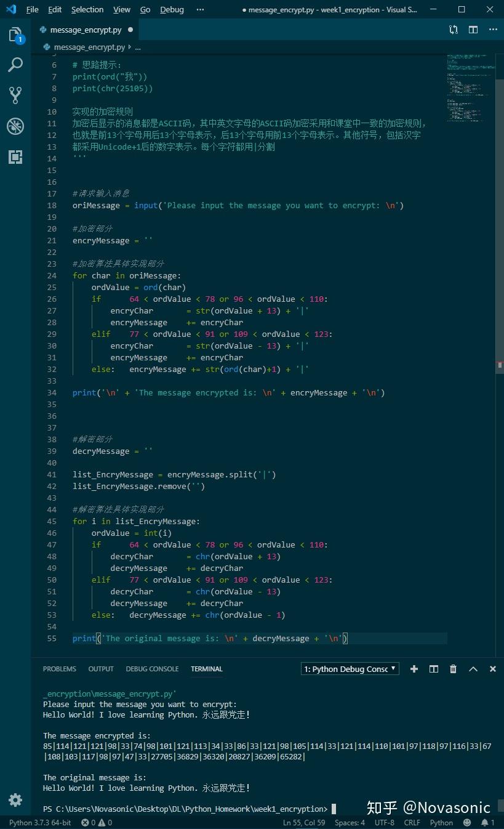Open the Selection menu
504x829 pixels.
[x=87, y=9]
